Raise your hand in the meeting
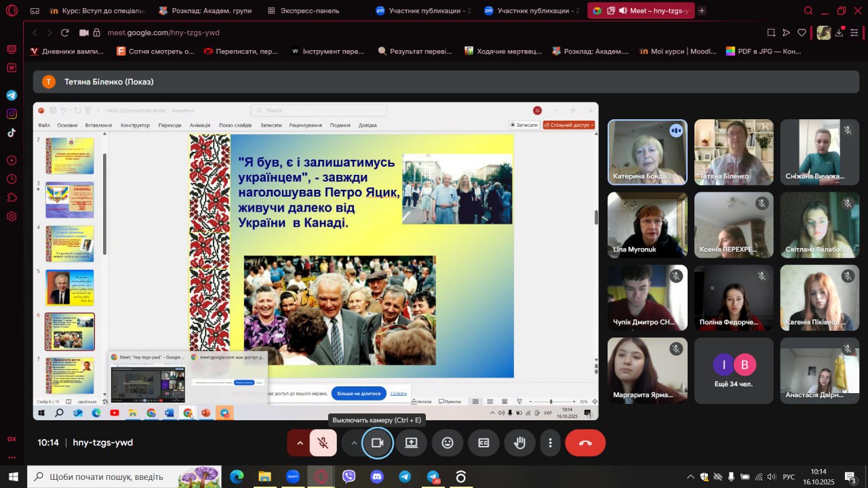Viewport: 868px width, 488px height. (x=519, y=443)
